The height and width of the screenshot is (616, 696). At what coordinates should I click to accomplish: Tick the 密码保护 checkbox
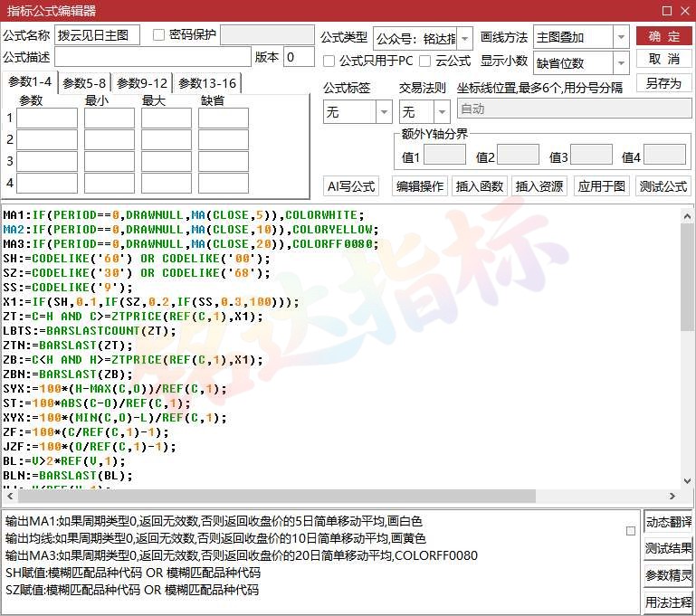pos(158,35)
